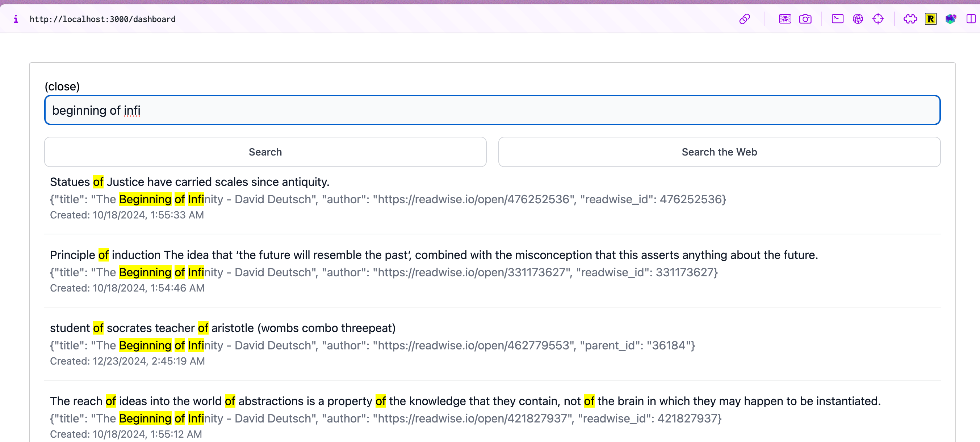
Task: Open the puzzle piece extensions icon
Action: 910,18
